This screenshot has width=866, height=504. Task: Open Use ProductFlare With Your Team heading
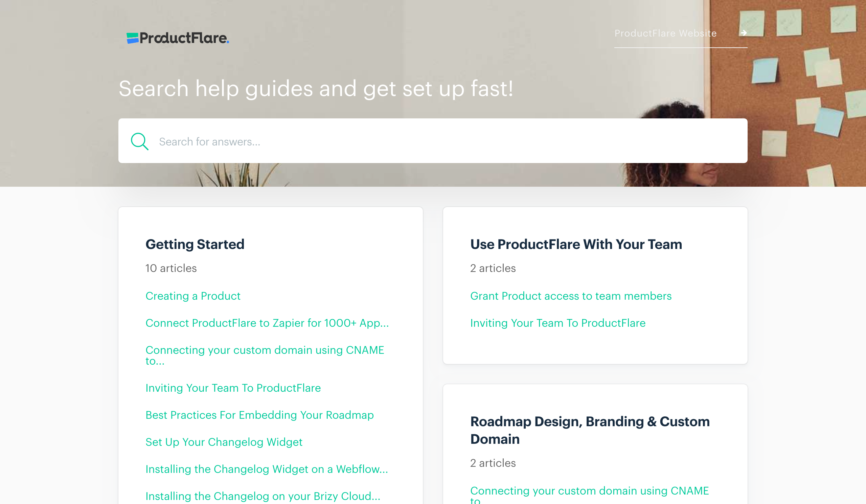coord(576,244)
